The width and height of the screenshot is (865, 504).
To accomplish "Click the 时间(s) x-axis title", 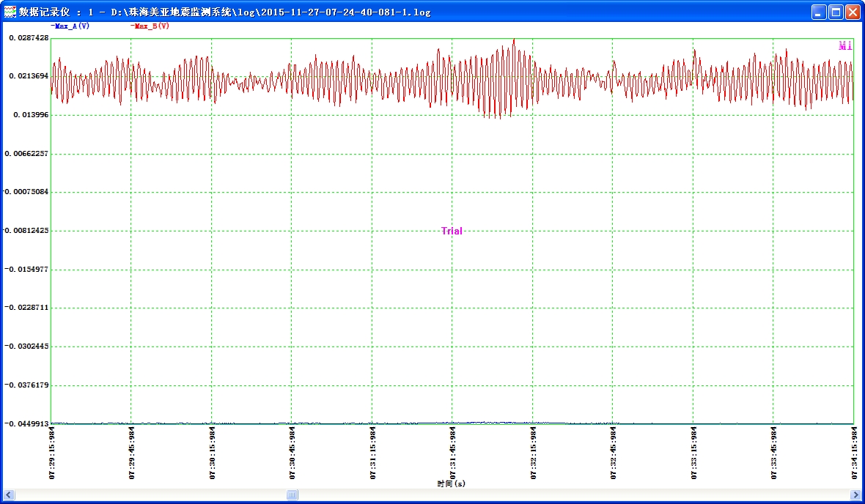I will 452,483.
